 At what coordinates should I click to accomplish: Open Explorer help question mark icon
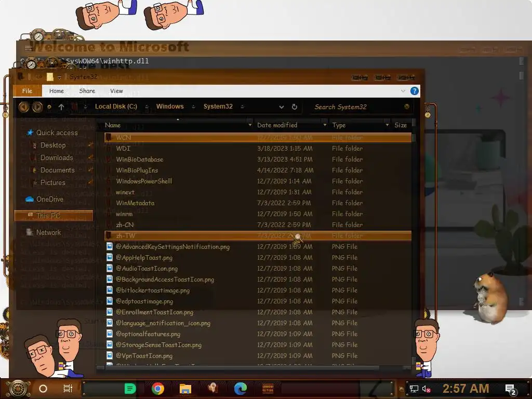(x=414, y=91)
